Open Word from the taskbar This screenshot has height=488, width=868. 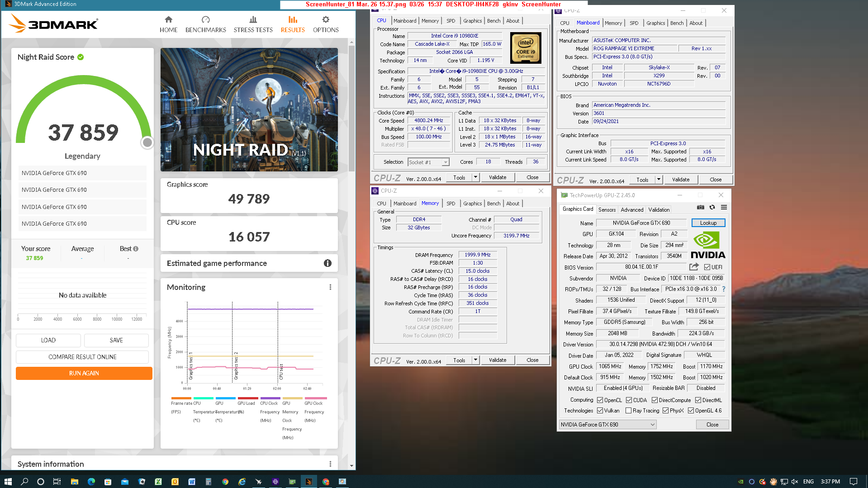click(192, 481)
